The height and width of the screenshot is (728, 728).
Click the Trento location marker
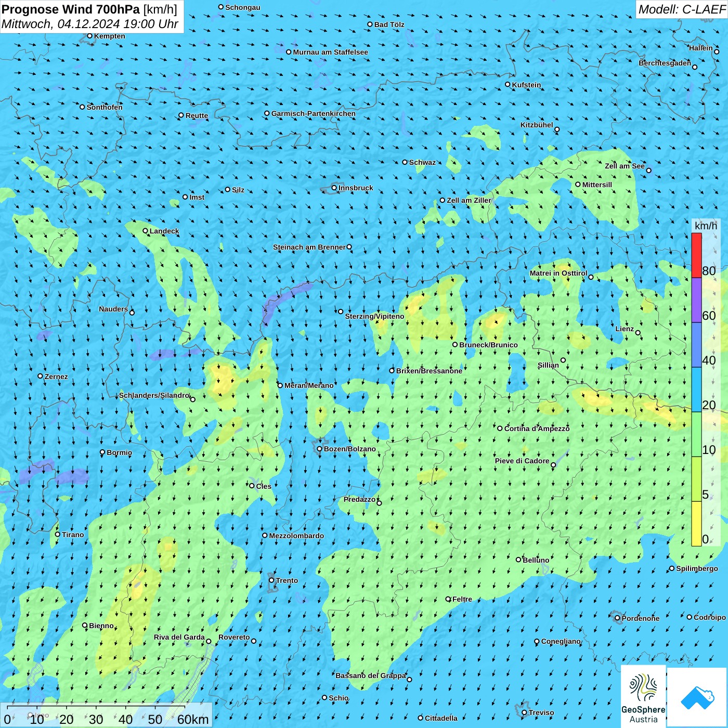point(271,580)
